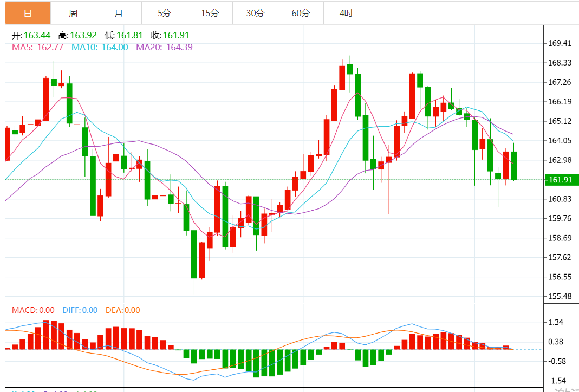Switch to the 周 (weekly) tab
579x392 pixels.
[73, 14]
